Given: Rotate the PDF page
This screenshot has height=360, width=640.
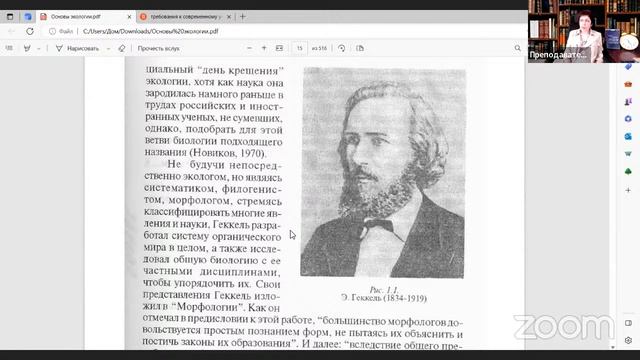Looking at the screenshot, I should [x=342, y=48].
